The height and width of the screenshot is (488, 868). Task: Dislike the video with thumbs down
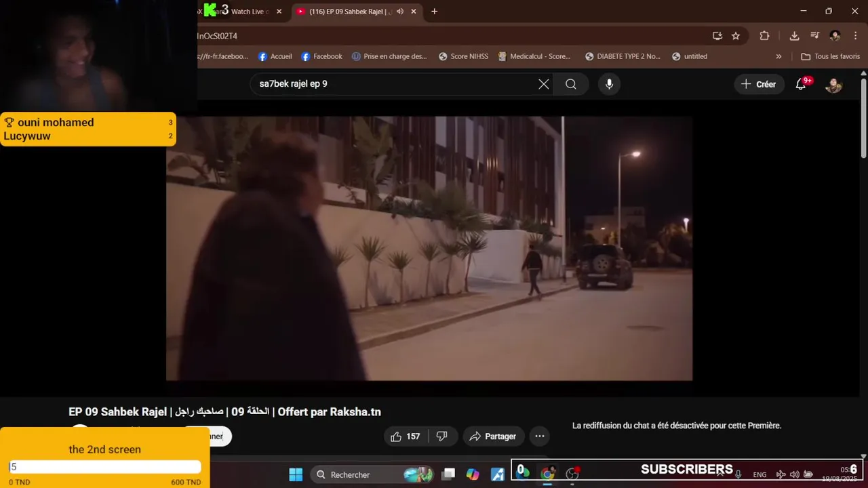pyautogui.click(x=442, y=436)
